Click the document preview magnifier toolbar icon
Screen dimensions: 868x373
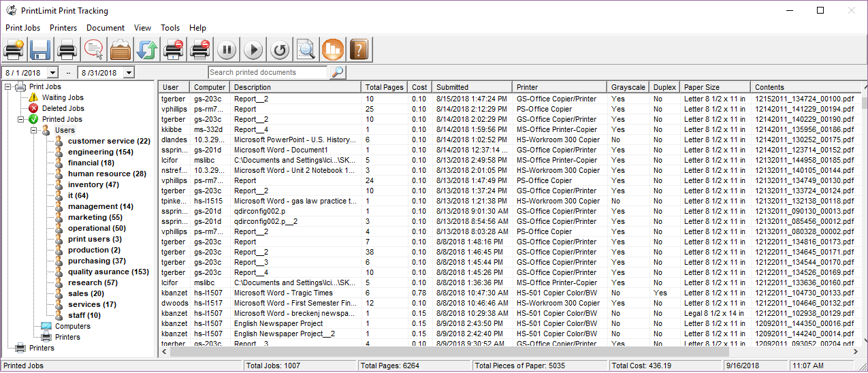pyautogui.click(x=306, y=49)
